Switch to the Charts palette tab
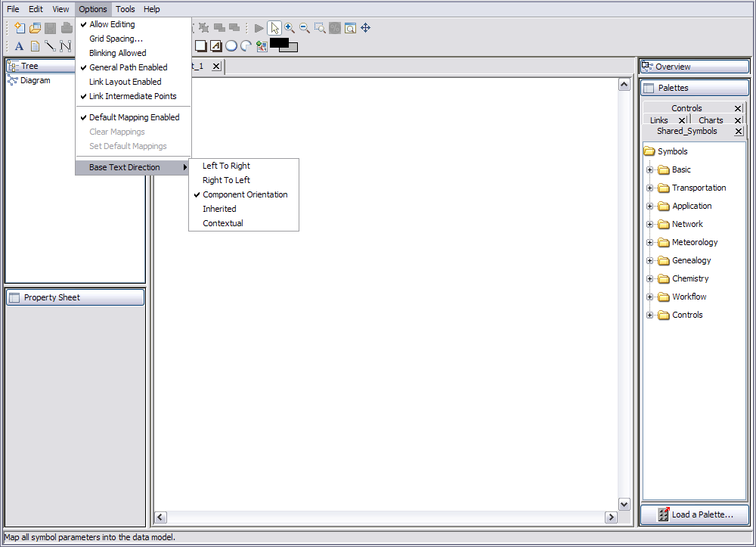The height and width of the screenshot is (547, 756). [x=711, y=120]
